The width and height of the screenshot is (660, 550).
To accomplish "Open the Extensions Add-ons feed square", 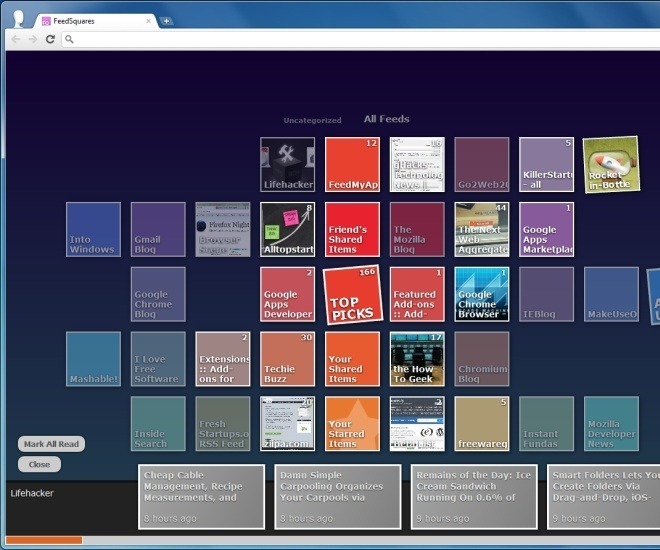I will 223,359.
